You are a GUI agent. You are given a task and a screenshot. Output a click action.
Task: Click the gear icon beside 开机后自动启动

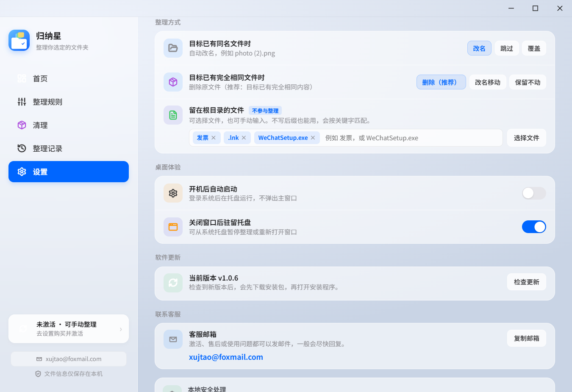[173, 193]
